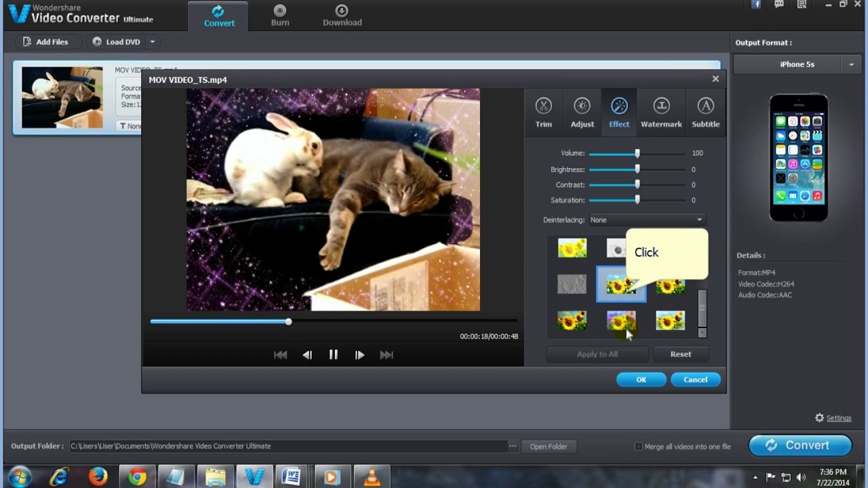The height and width of the screenshot is (488, 868).
Task: Click the effects list scroll-down arrow
Action: pos(702,332)
